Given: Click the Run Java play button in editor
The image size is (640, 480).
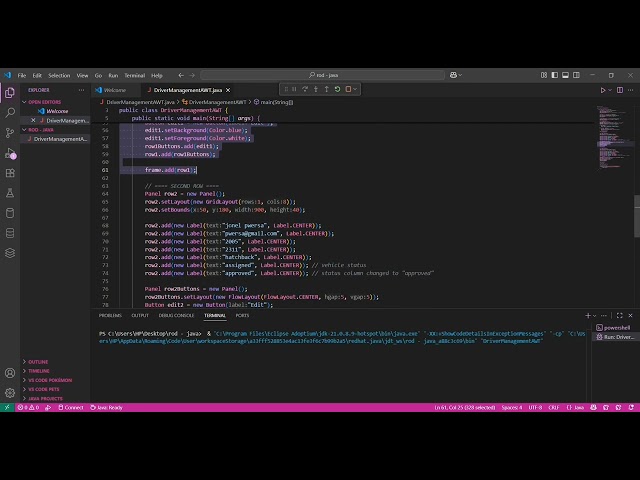Looking at the screenshot, I should point(602,90).
